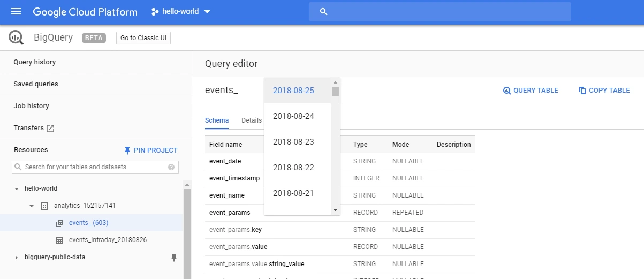Click the search icon in resources search field
644x279 pixels.
pos(18,167)
